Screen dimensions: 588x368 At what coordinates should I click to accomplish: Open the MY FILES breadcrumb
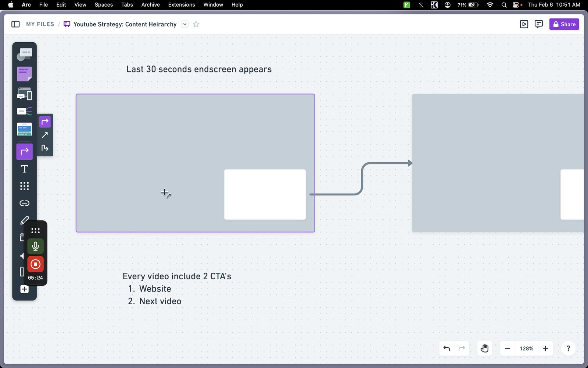click(x=40, y=24)
